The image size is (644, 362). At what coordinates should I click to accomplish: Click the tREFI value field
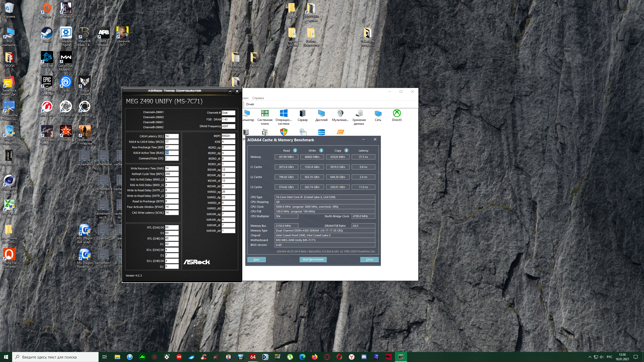point(228,136)
